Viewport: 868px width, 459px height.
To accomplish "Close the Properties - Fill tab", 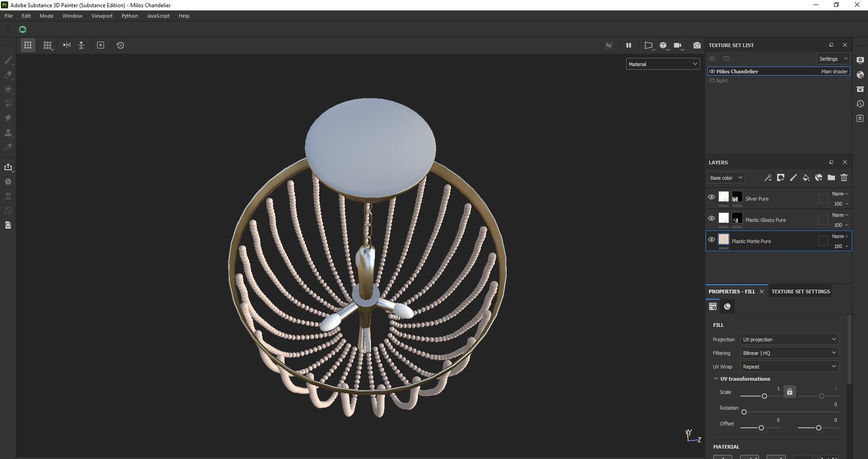I will coord(762,292).
